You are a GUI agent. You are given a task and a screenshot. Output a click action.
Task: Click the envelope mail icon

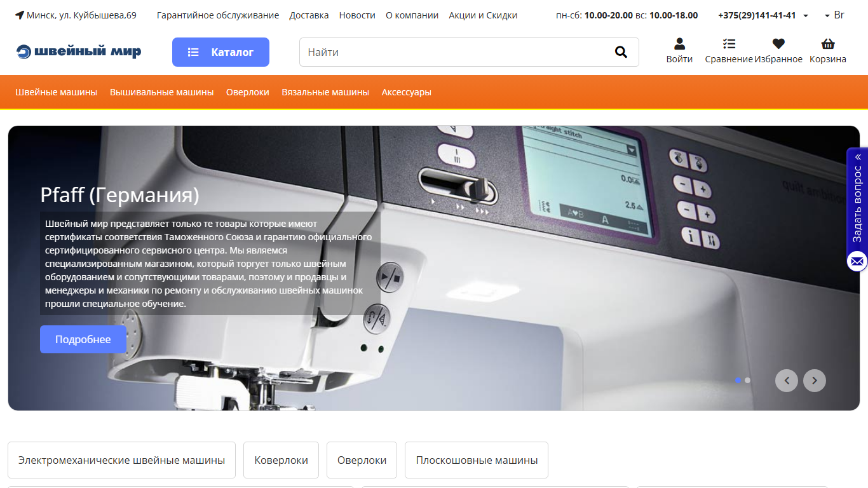(857, 261)
